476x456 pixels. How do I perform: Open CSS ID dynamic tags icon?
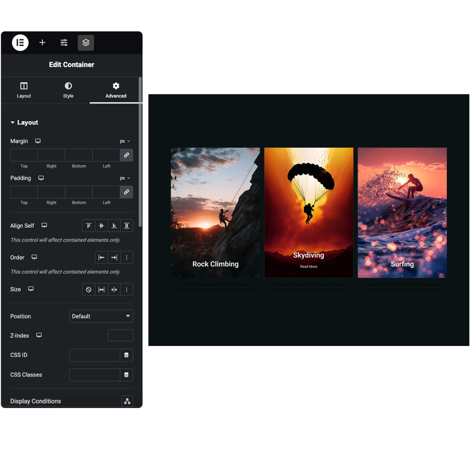click(127, 355)
